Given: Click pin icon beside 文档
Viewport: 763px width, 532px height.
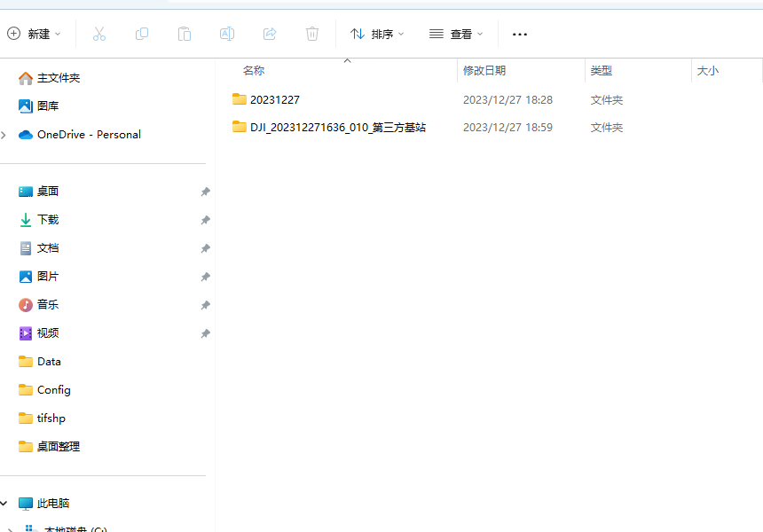Looking at the screenshot, I should (x=205, y=248).
